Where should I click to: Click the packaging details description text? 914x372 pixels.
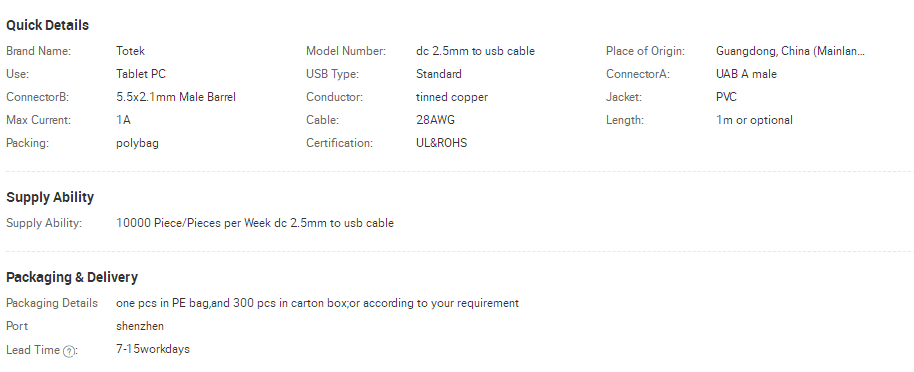[317, 303]
